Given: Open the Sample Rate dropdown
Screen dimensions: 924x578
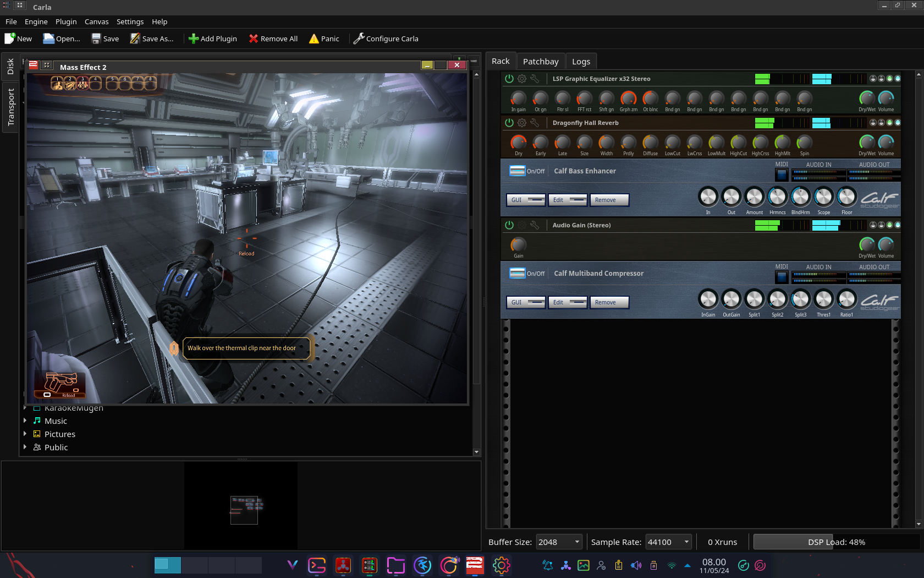Looking at the screenshot, I should tap(668, 542).
